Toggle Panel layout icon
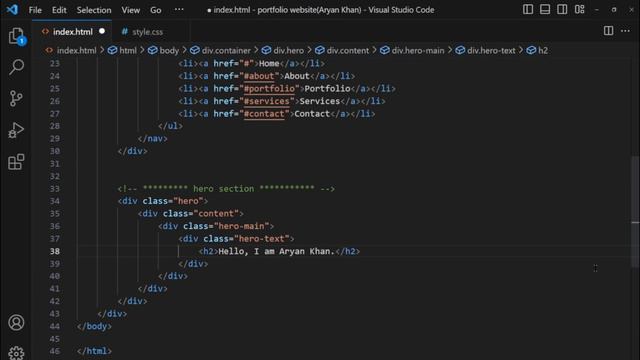Viewport: 640px width, 360px height. 545,9
